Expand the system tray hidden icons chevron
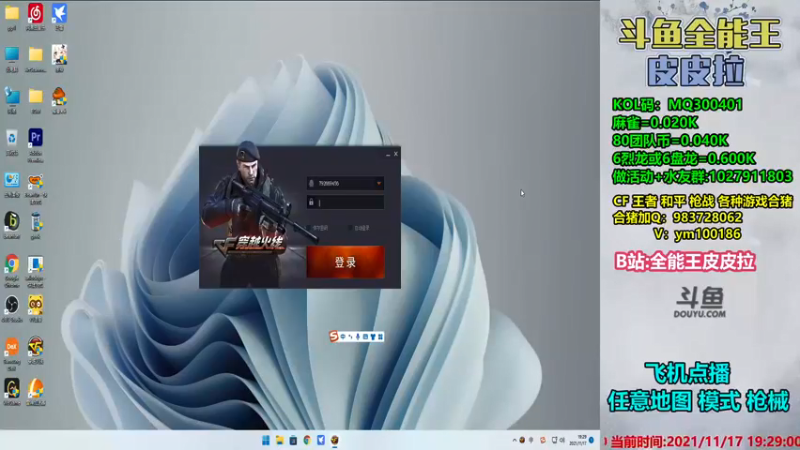 pos(514,440)
